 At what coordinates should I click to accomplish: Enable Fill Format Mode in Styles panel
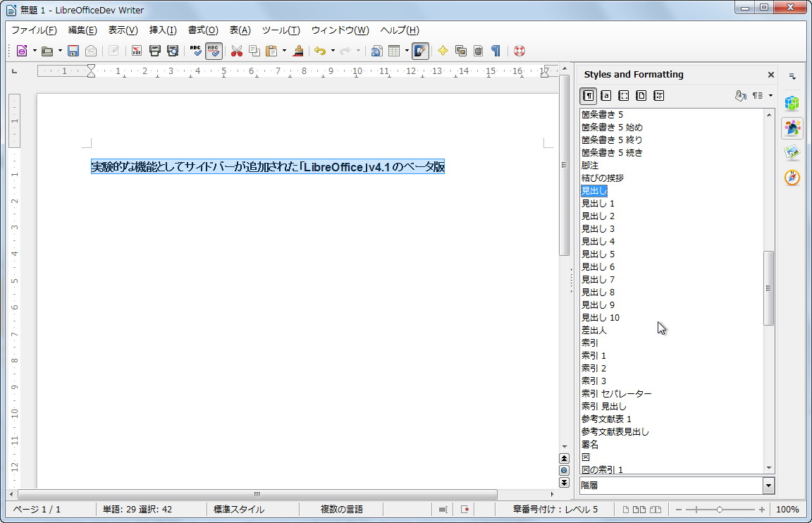740,95
